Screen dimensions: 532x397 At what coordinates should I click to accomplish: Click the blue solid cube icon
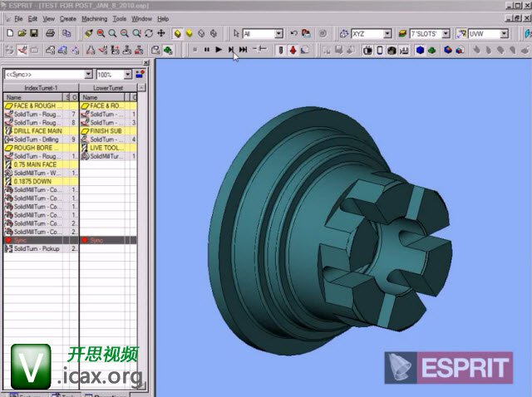pos(420,50)
